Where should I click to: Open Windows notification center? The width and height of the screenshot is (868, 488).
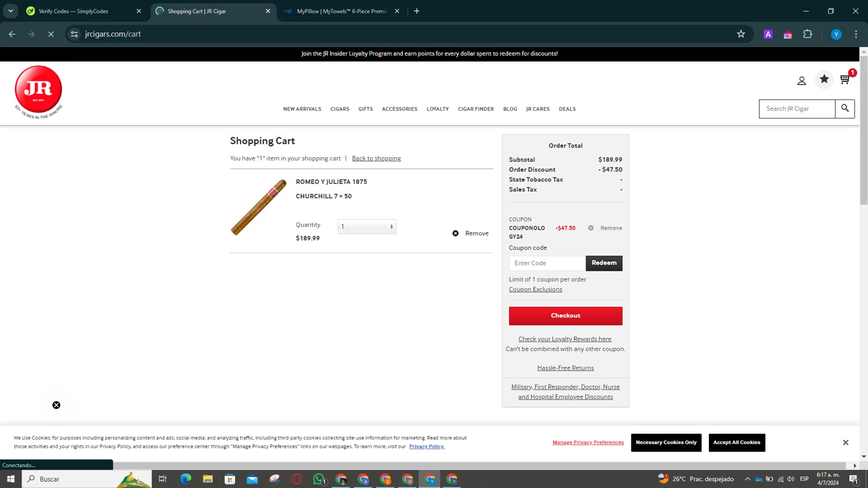click(854, 479)
